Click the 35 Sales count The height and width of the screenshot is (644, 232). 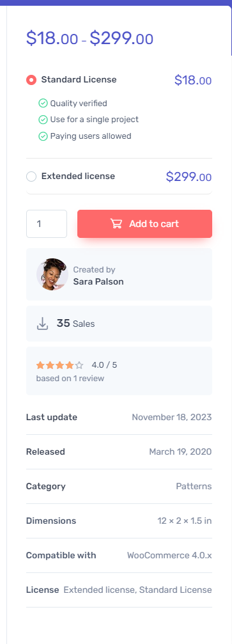(x=75, y=324)
